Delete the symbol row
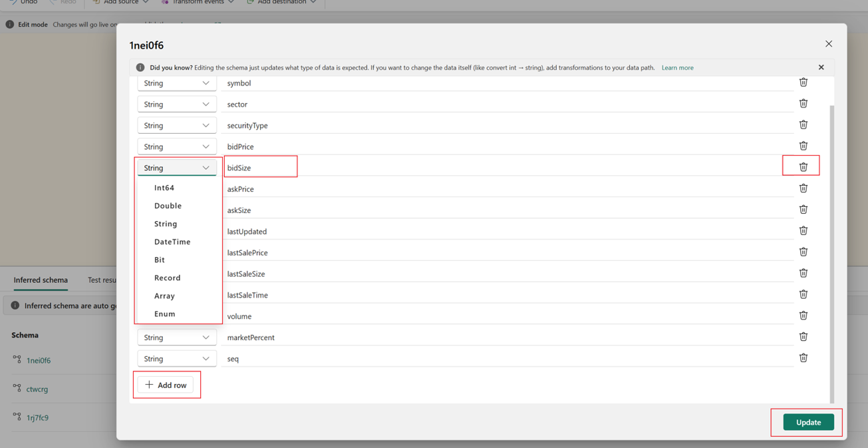Screen dimensions: 868x448 (x=803, y=83)
